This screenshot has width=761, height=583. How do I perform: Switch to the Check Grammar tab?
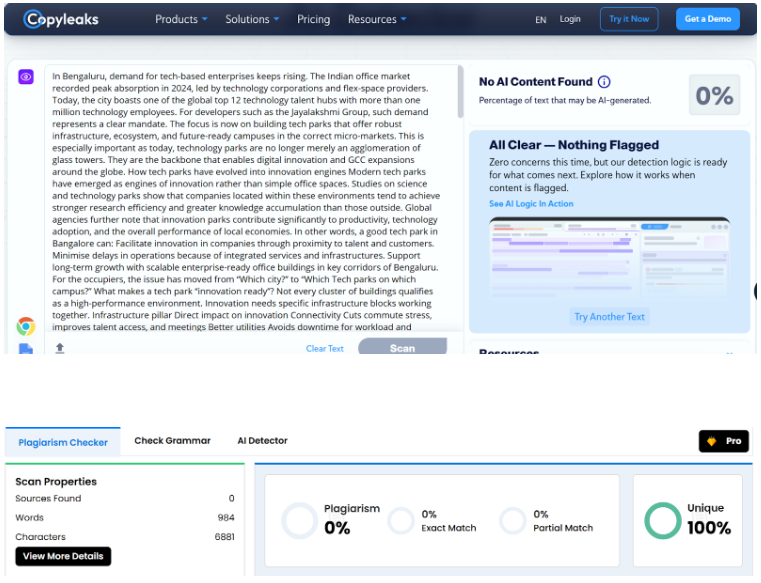(x=173, y=441)
